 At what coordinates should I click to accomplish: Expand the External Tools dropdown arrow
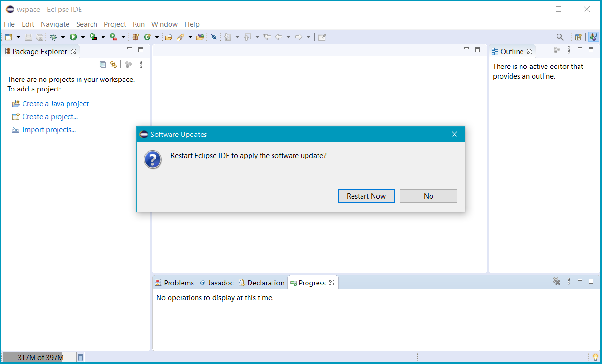123,37
